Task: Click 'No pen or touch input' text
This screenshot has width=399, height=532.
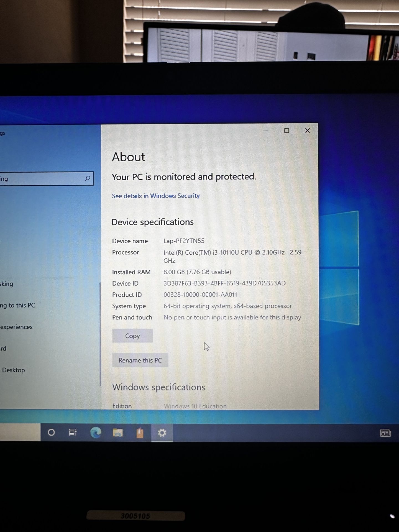Action: [x=232, y=317]
